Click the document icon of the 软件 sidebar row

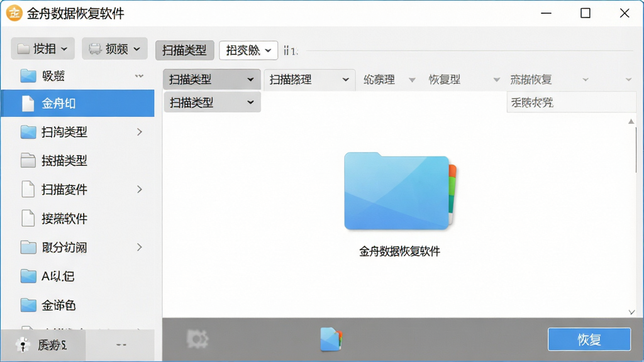coord(28,218)
